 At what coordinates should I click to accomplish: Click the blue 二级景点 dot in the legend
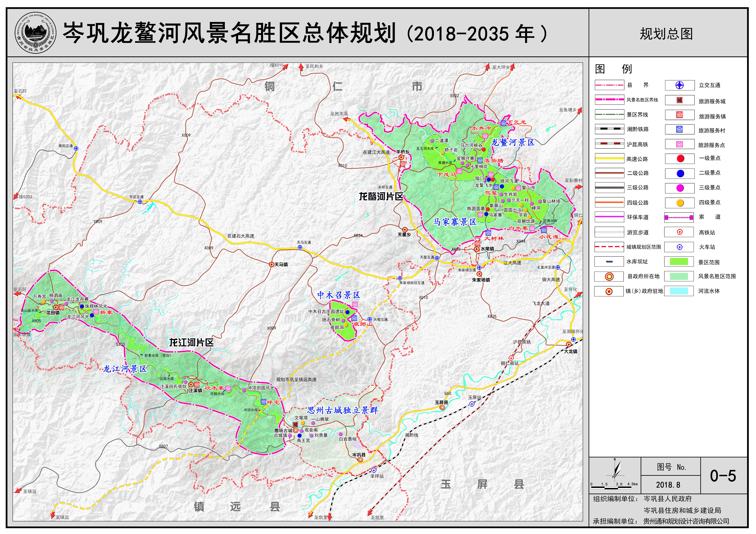click(x=680, y=173)
